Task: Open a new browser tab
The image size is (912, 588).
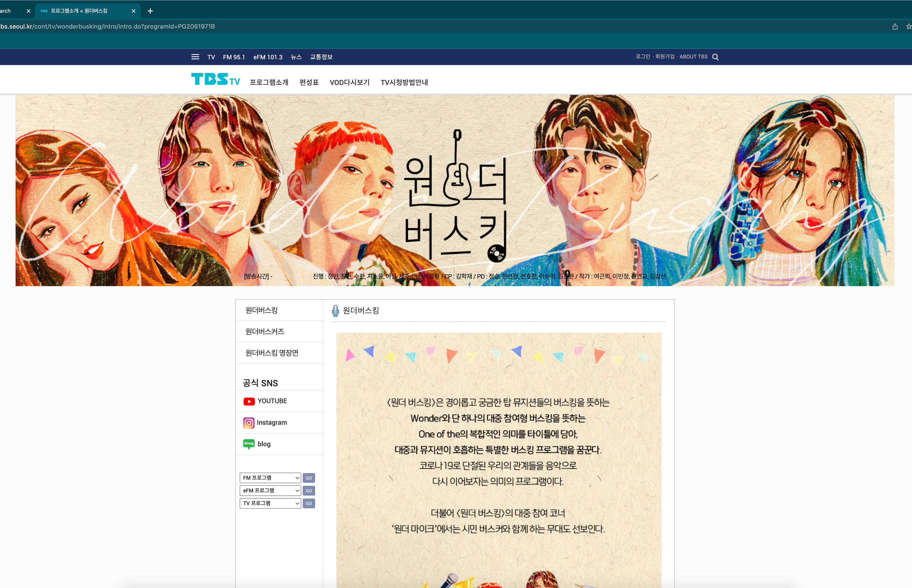Action: click(x=150, y=11)
